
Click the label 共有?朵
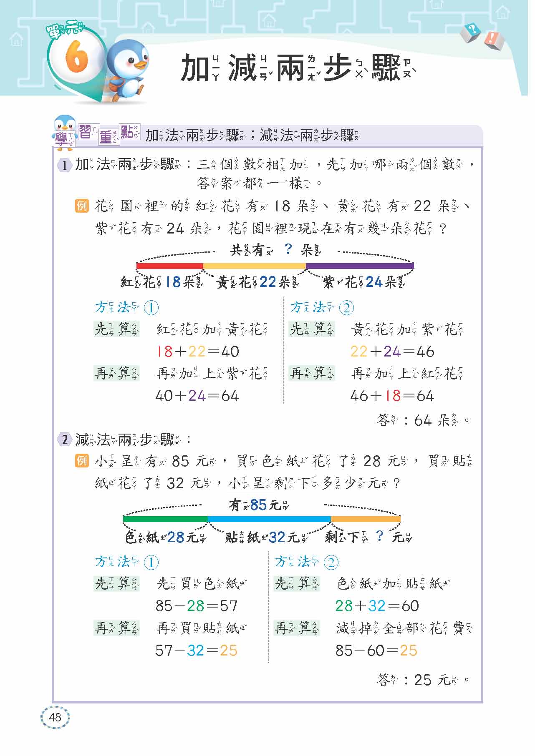[x=276, y=250]
